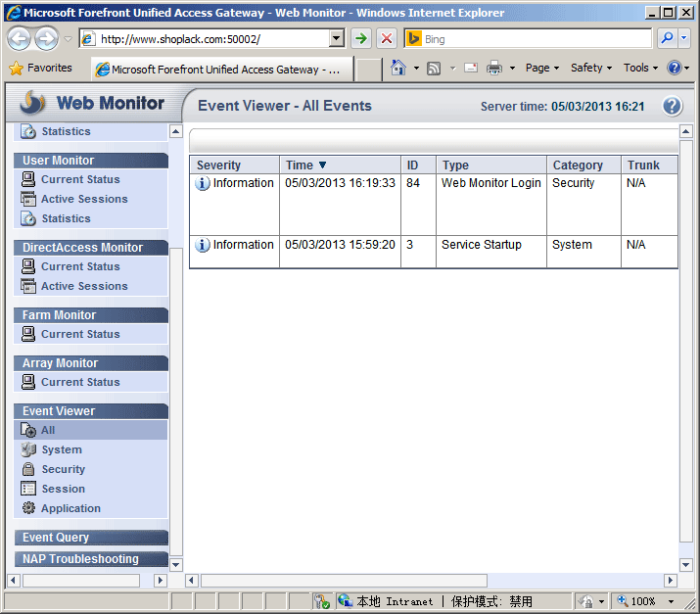Click the DirectAccess Active Sessions icon
700x614 pixels.
28,286
